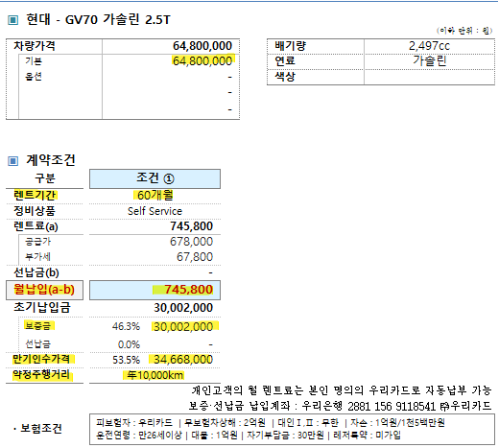Select the '34,668,000' value
This screenshot has width=499, height=448.
(183, 360)
